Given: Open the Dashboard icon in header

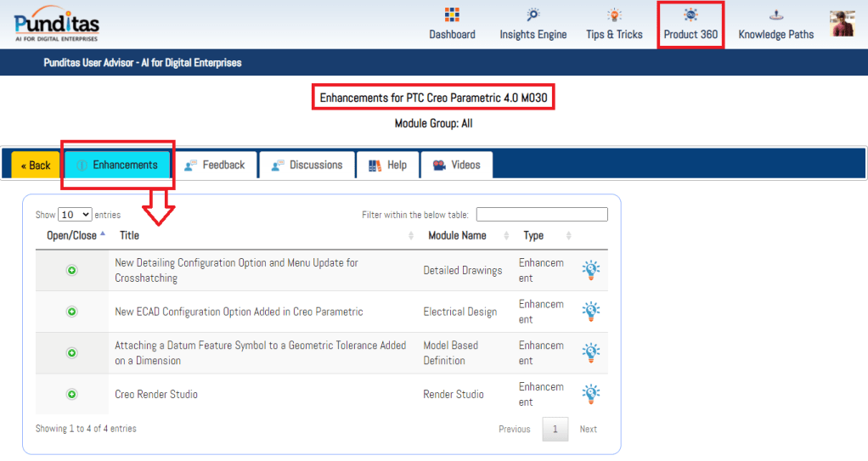Looking at the screenshot, I should [452, 15].
